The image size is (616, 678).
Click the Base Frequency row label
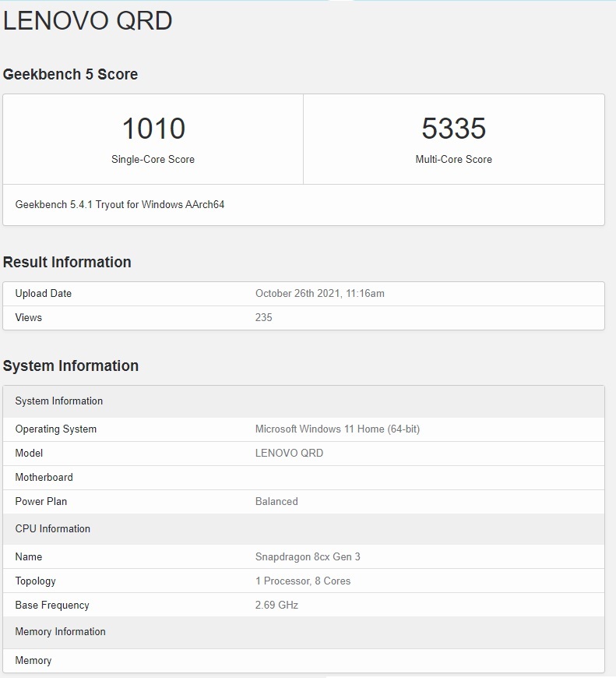[52, 606]
